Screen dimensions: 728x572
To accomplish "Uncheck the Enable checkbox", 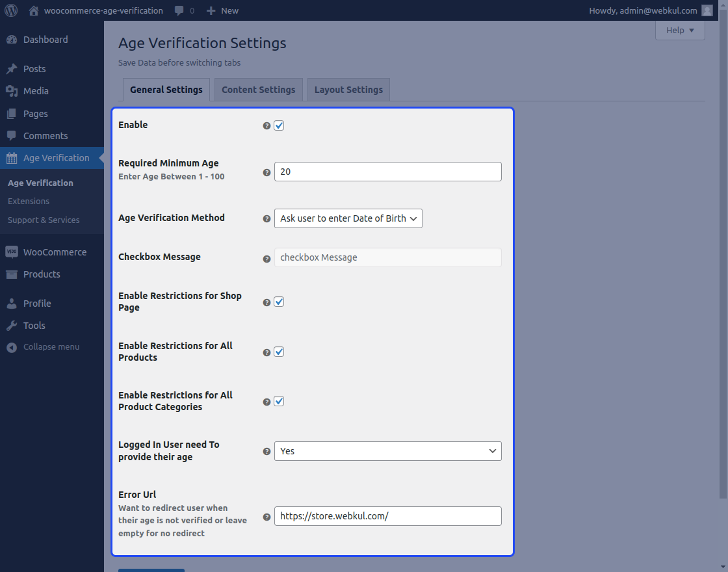I will pyautogui.click(x=279, y=125).
